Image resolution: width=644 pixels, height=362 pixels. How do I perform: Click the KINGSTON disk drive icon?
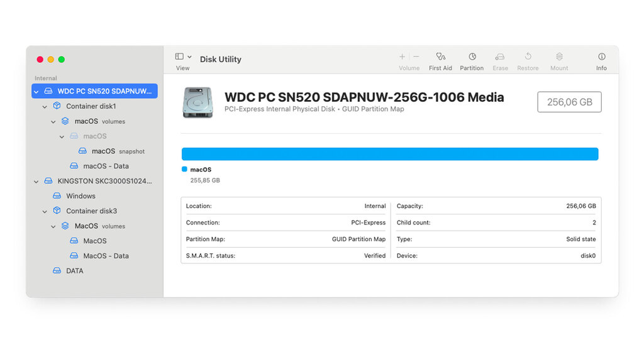click(x=48, y=180)
